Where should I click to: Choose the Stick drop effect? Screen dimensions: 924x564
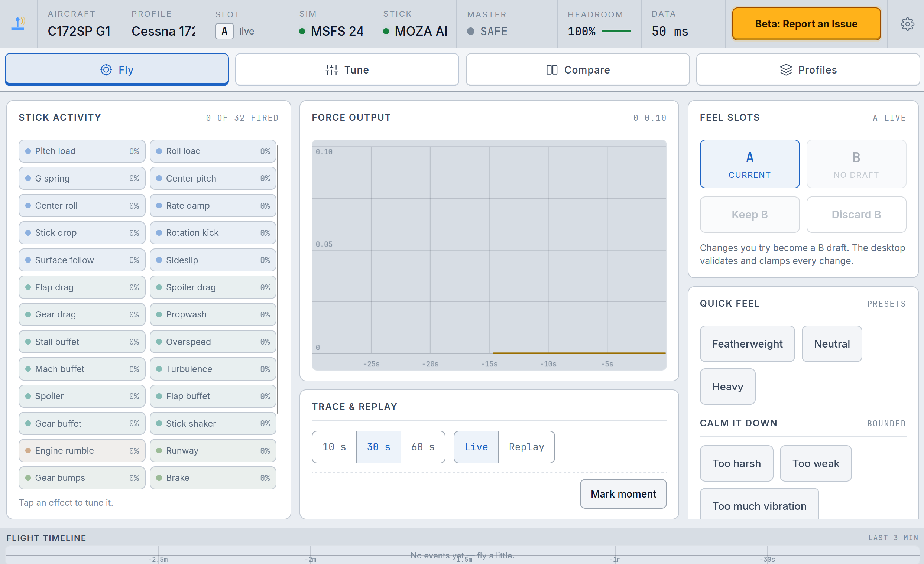point(82,233)
